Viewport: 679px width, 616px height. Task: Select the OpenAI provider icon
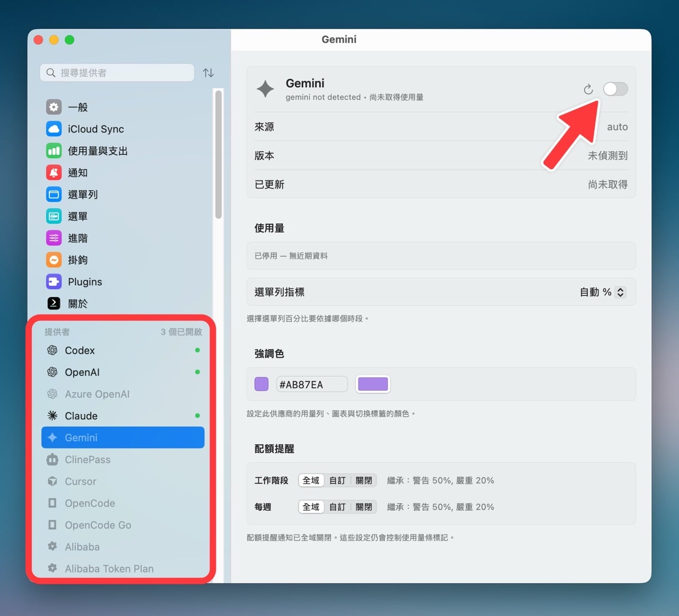(x=52, y=372)
